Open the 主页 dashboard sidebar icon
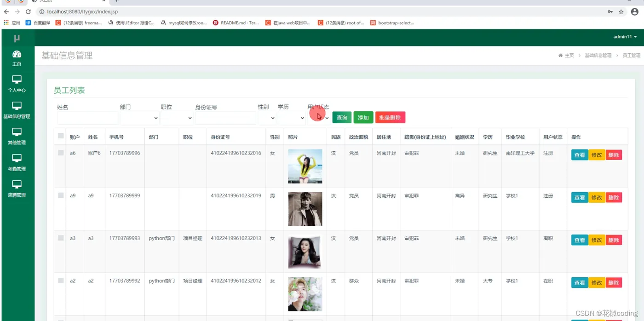644x321 pixels. (x=17, y=58)
